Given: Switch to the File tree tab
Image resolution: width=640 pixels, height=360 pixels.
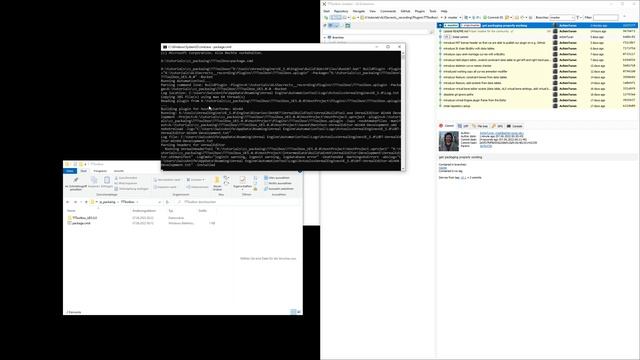Looking at the screenshot, I should point(480,126).
